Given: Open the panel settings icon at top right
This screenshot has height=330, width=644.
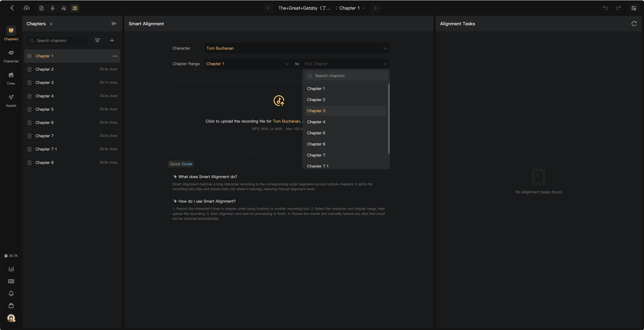Looking at the screenshot, I should [x=634, y=8].
